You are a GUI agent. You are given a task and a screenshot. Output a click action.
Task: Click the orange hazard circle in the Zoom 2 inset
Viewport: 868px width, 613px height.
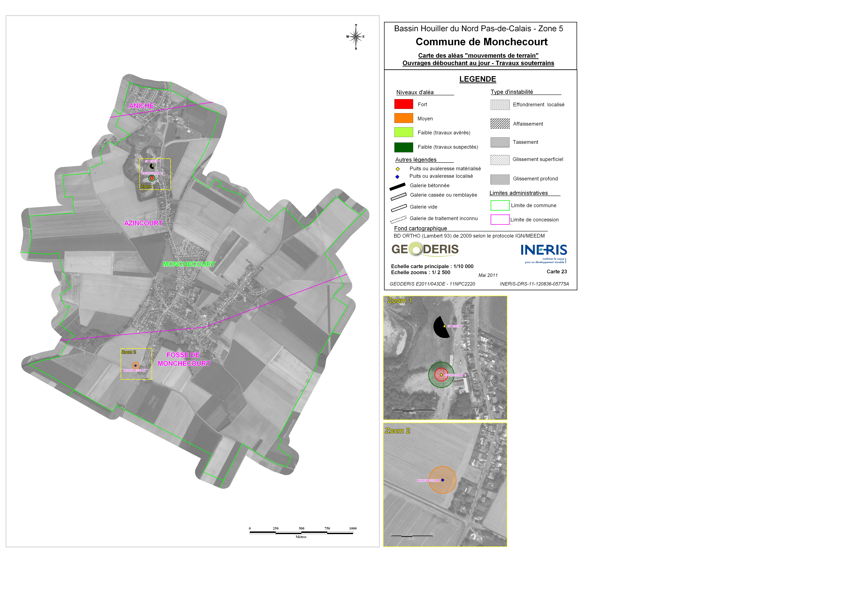pyautogui.click(x=443, y=480)
